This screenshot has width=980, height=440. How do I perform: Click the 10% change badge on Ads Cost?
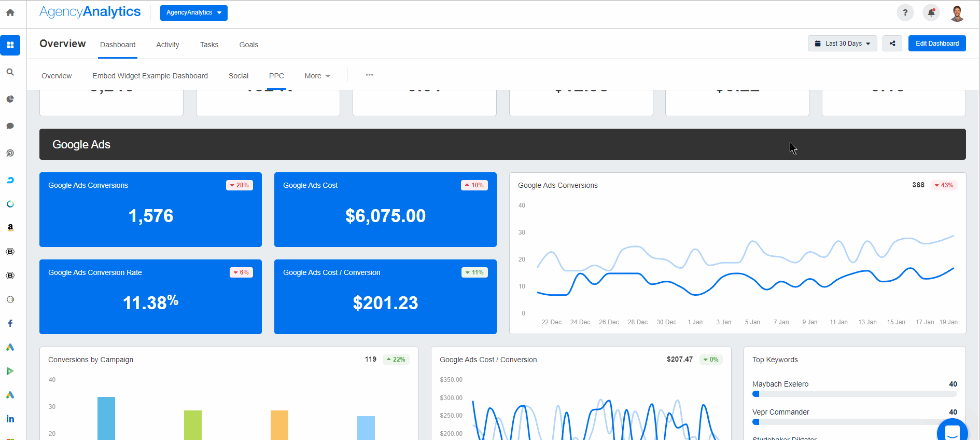474,185
